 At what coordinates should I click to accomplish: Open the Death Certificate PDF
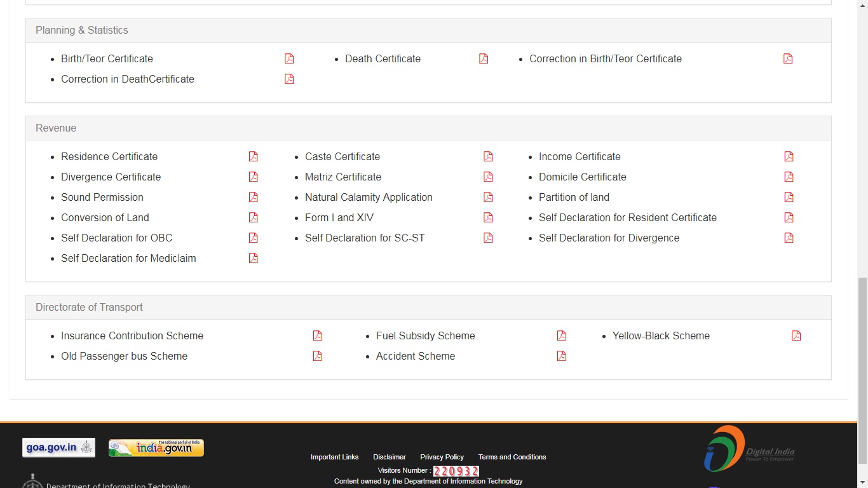pyautogui.click(x=484, y=58)
